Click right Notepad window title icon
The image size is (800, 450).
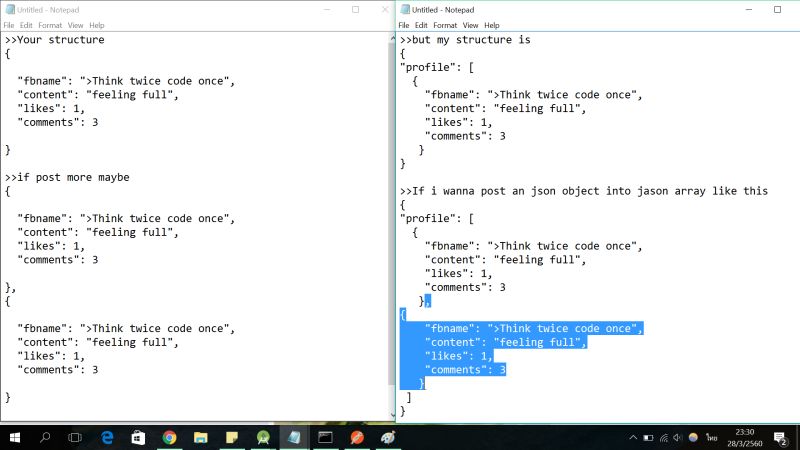tap(406, 10)
